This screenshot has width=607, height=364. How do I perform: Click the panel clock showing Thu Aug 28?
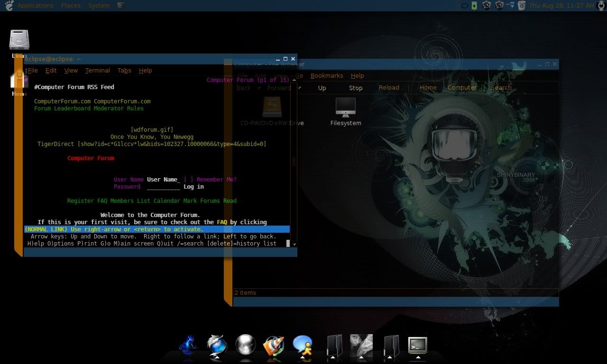point(561,6)
